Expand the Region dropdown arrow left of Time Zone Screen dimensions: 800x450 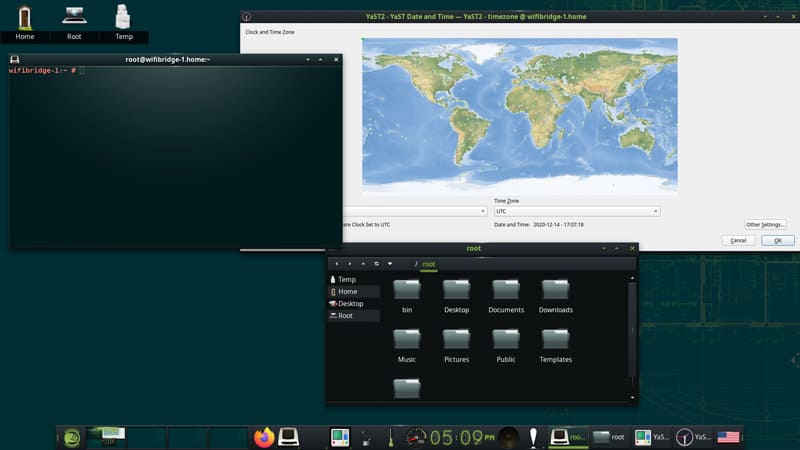tap(483, 211)
